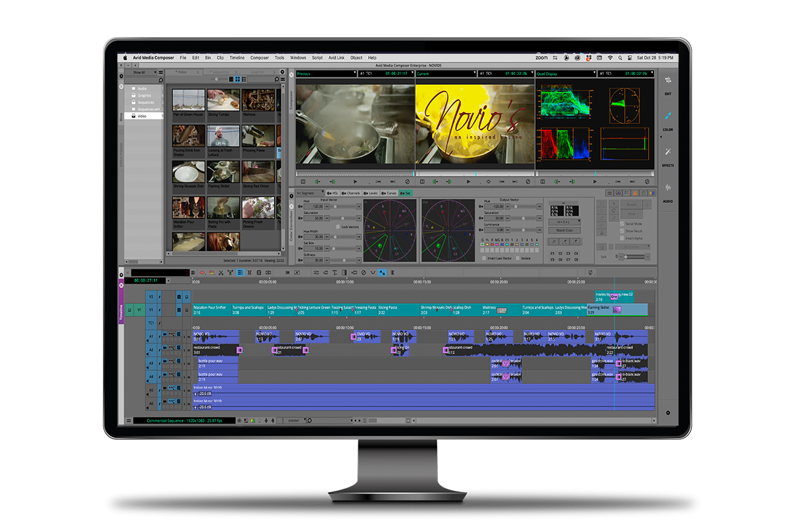Click the yellow Splice-in icon above the timeline
Screen dimensions: 796x532
(x=212, y=272)
